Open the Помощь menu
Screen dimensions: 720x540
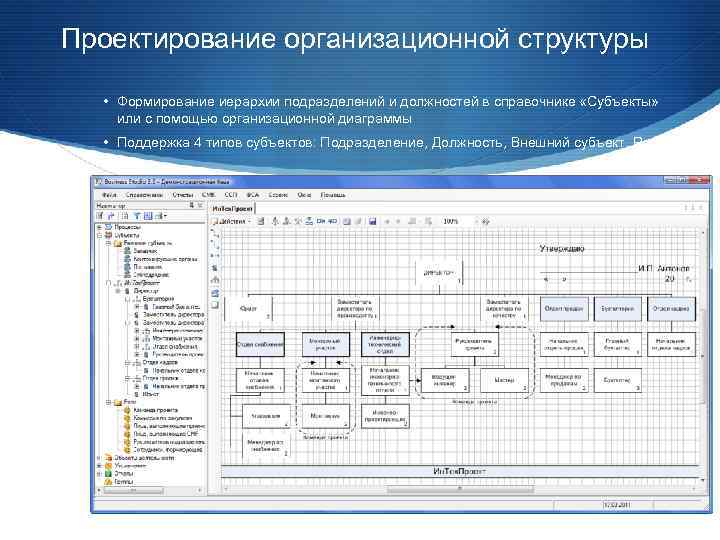(x=332, y=195)
